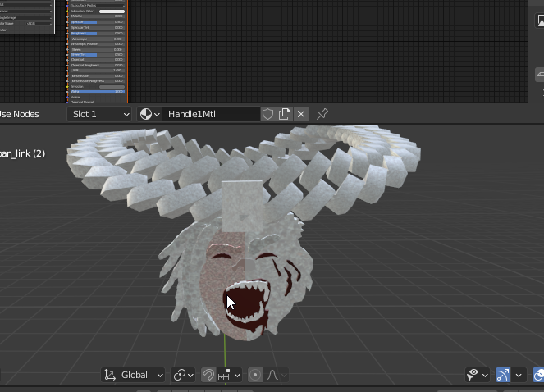544x392 pixels.
Task: Adjust the Transmission slider
Action: point(97,76)
